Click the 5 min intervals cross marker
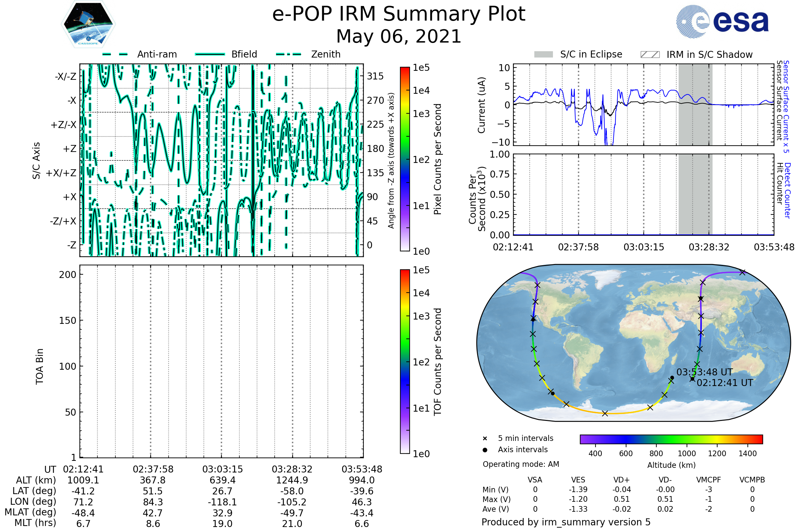Viewport: 798px width, 532px height. pyautogui.click(x=485, y=438)
